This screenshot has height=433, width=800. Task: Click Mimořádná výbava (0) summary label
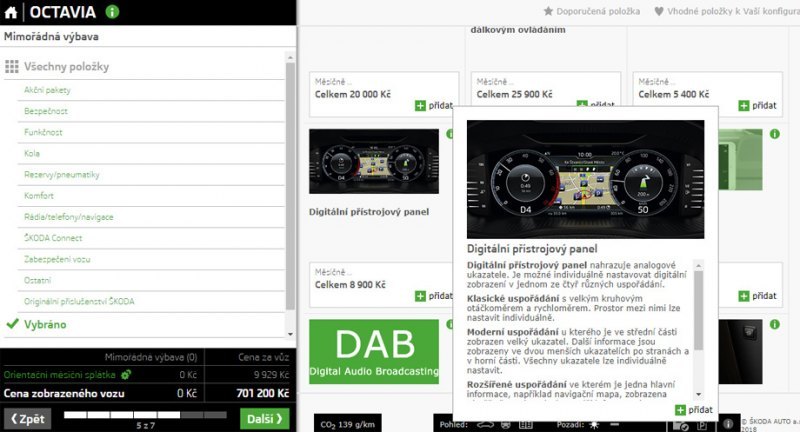click(x=151, y=358)
